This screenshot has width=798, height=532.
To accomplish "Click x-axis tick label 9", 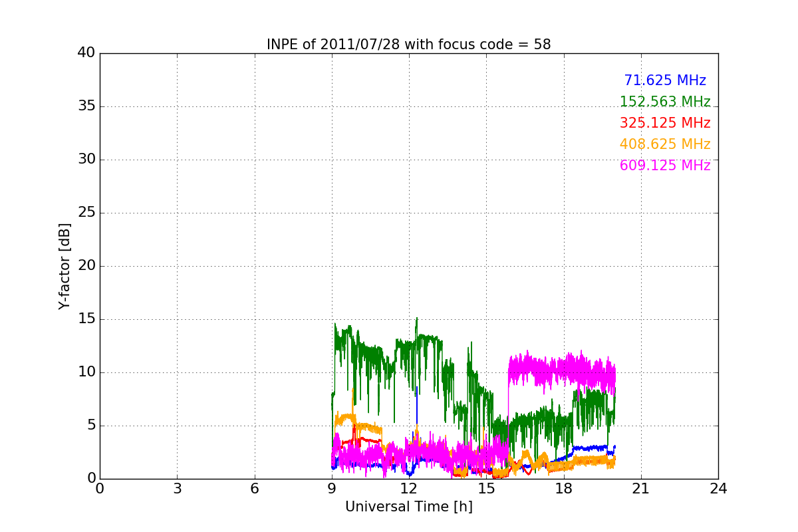I will click(332, 489).
